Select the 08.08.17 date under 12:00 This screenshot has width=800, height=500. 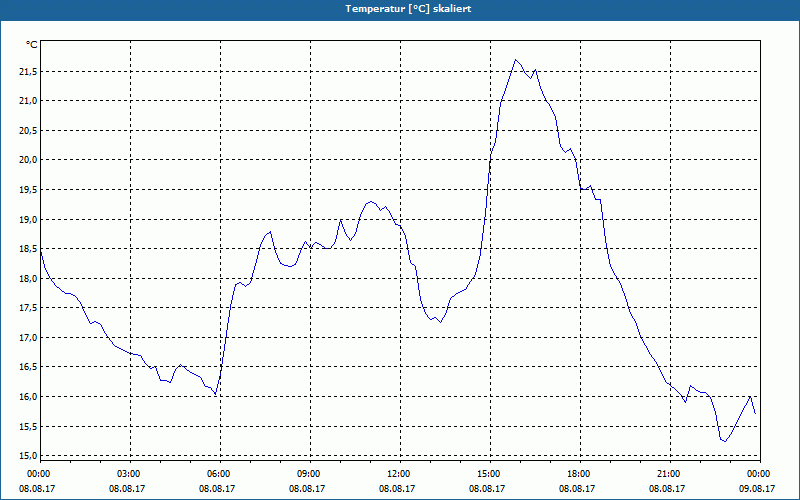click(x=396, y=488)
